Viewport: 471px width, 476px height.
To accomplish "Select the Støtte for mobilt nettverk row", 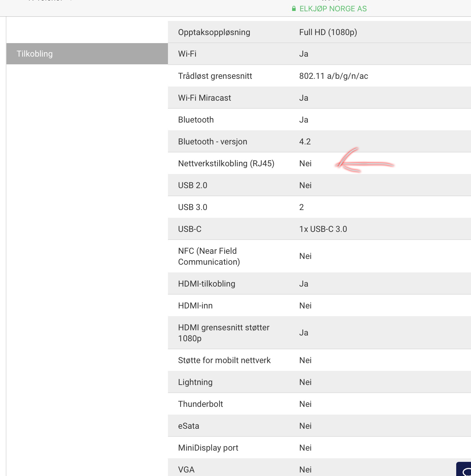I will (x=319, y=360).
